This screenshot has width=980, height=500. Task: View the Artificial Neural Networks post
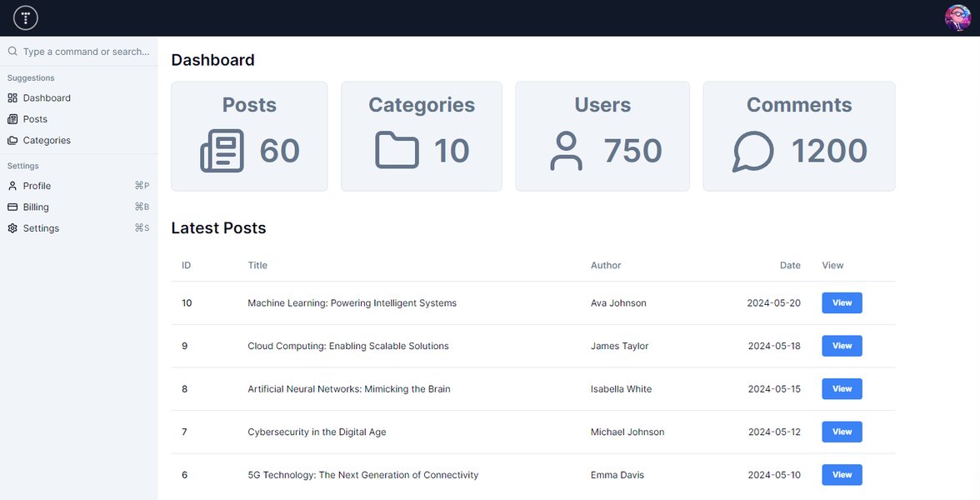tap(842, 389)
